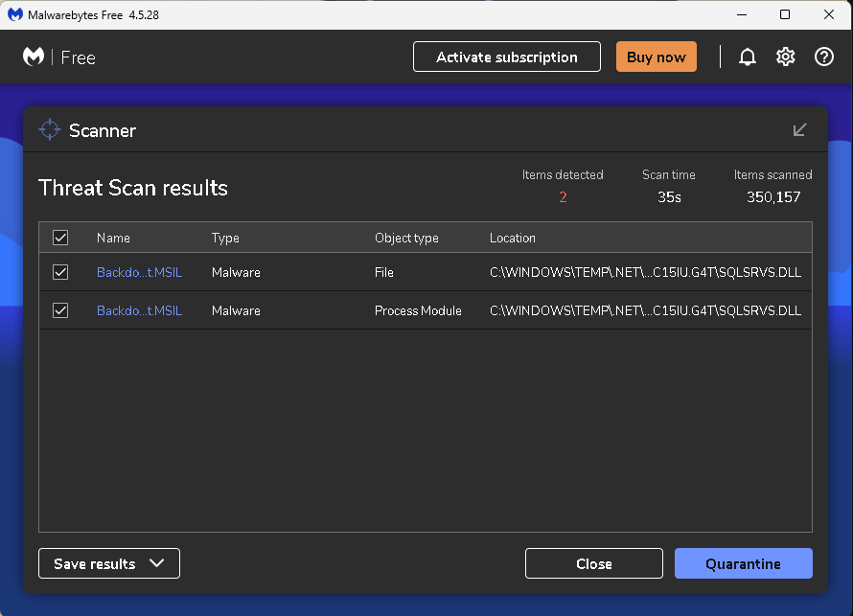Click Malware type in File row
The image size is (853, 616).
(236, 272)
